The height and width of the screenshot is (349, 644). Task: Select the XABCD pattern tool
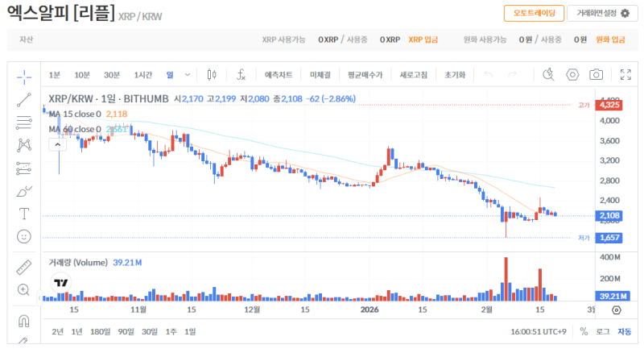tap(24, 145)
